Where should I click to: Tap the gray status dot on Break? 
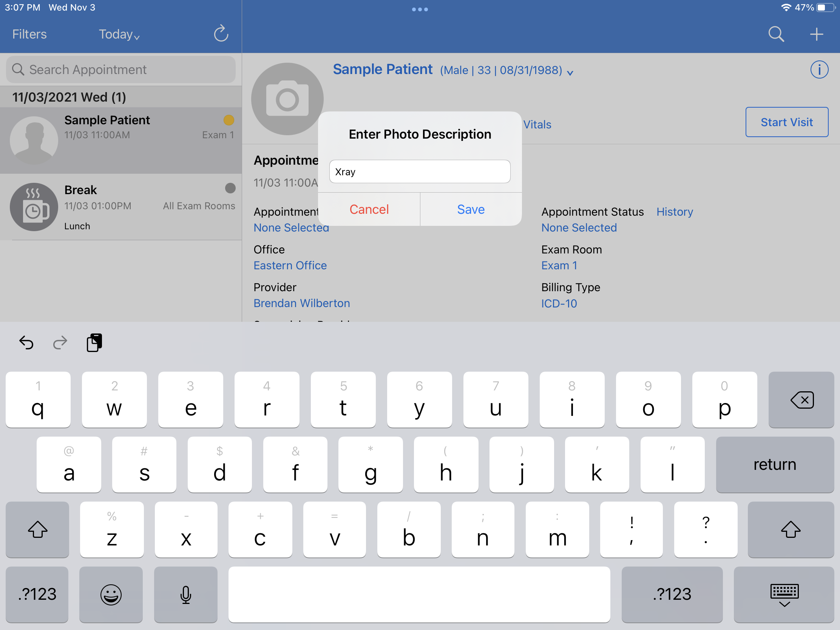tap(230, 188)
